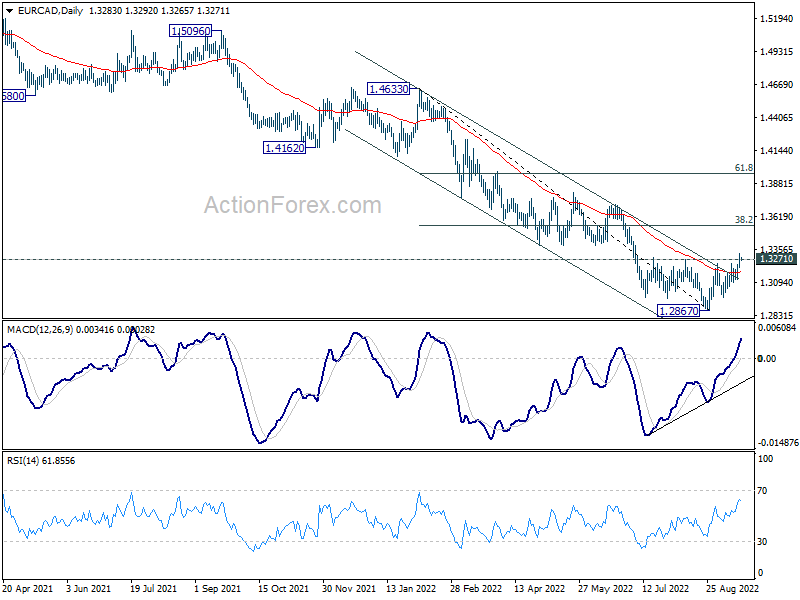Select the MACD(12,26,9) indicator label
This screenshot has width=800, height=600.
[x=40, y=330]
